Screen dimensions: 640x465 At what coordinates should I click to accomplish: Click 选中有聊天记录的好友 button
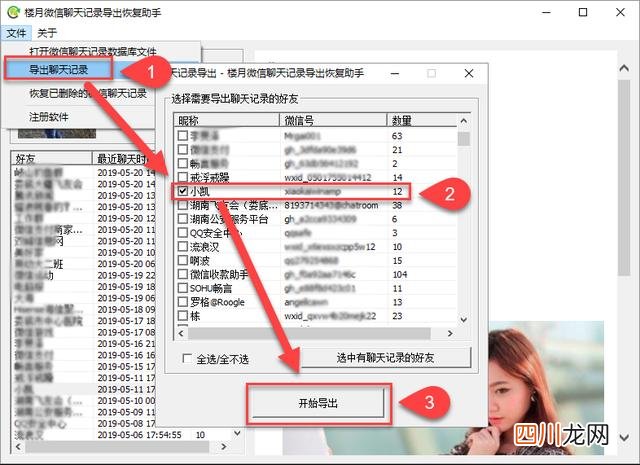click(385, 358)
